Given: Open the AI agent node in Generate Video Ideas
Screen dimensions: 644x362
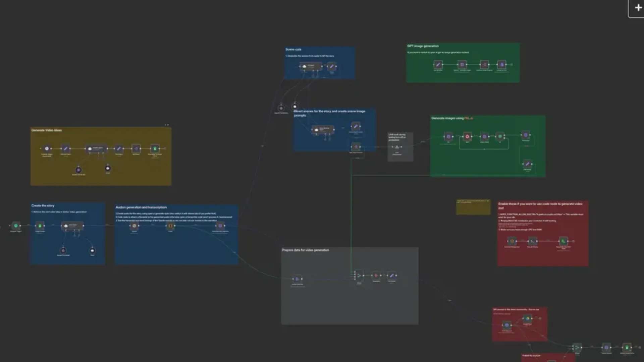Looking at the screenshot, I should pyautogui.click(x=97, y=148).
